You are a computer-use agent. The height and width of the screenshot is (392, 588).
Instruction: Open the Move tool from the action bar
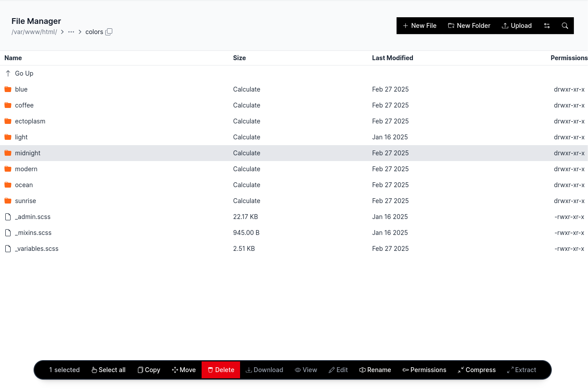click(183, 370)
